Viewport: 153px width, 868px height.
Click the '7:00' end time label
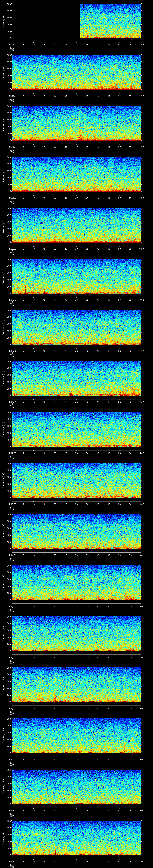(x=141, y=147)
